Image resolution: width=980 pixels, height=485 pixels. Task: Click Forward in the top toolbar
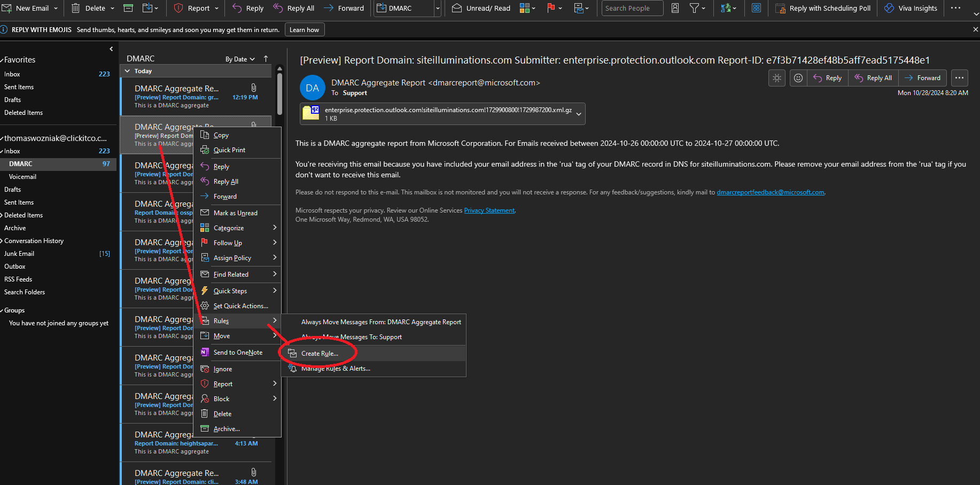[344, 8]
